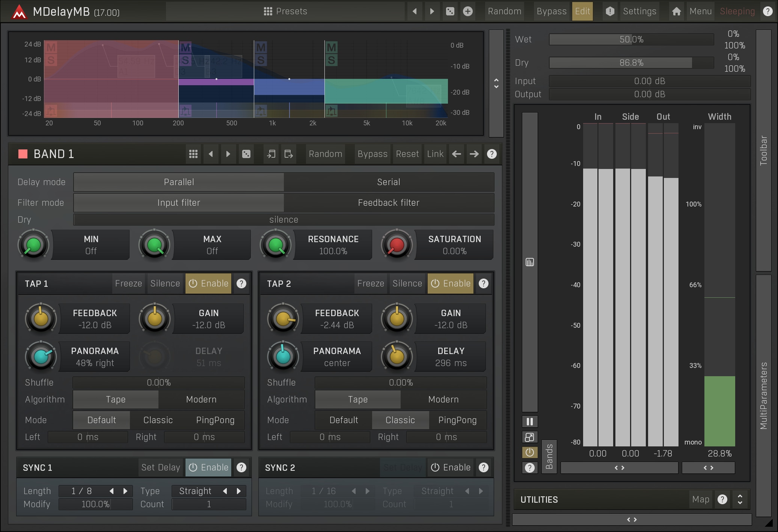The image size is (778, 532).
Task: Click the meter power icon near Bands
Action: click(529, 452)
